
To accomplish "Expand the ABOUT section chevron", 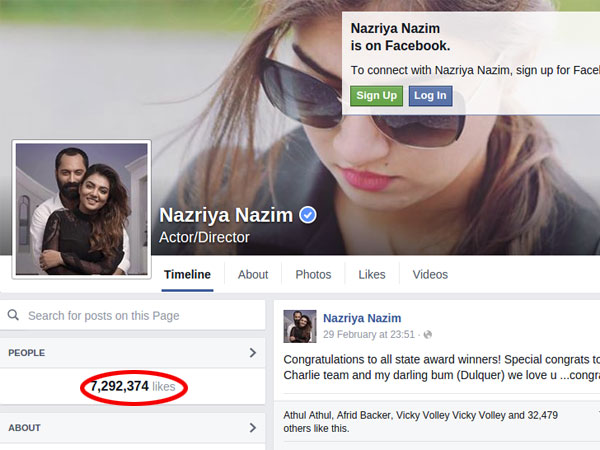I will [x=253, y=428].
